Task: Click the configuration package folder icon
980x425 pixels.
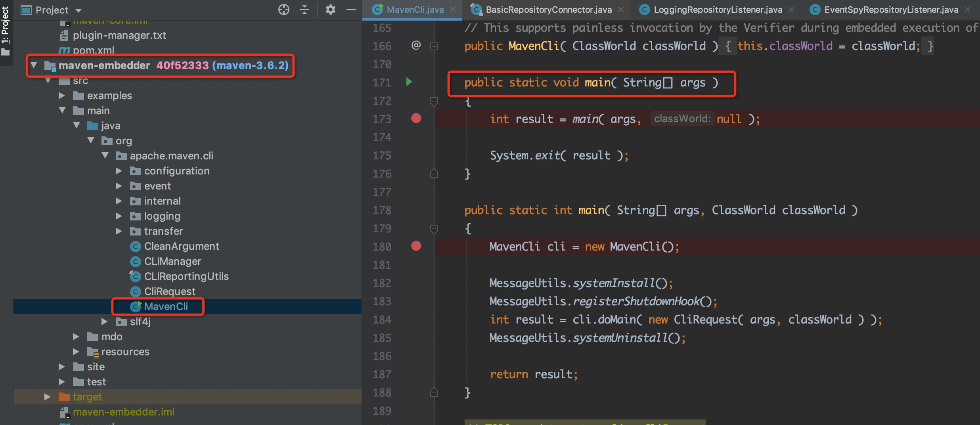Action: (136, 171)
